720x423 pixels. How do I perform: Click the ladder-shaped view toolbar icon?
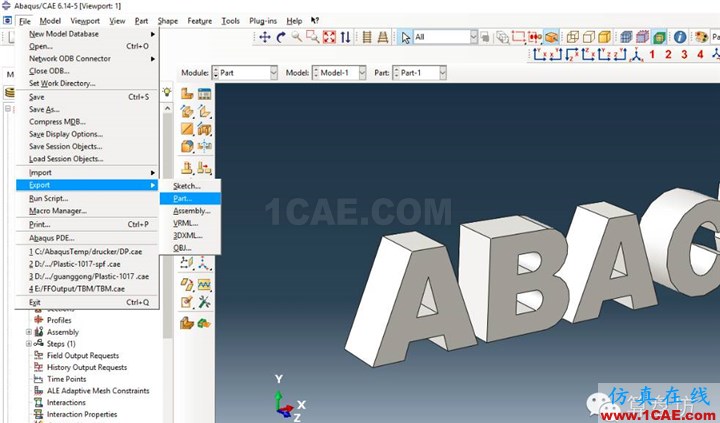click(x=367, y=37)
